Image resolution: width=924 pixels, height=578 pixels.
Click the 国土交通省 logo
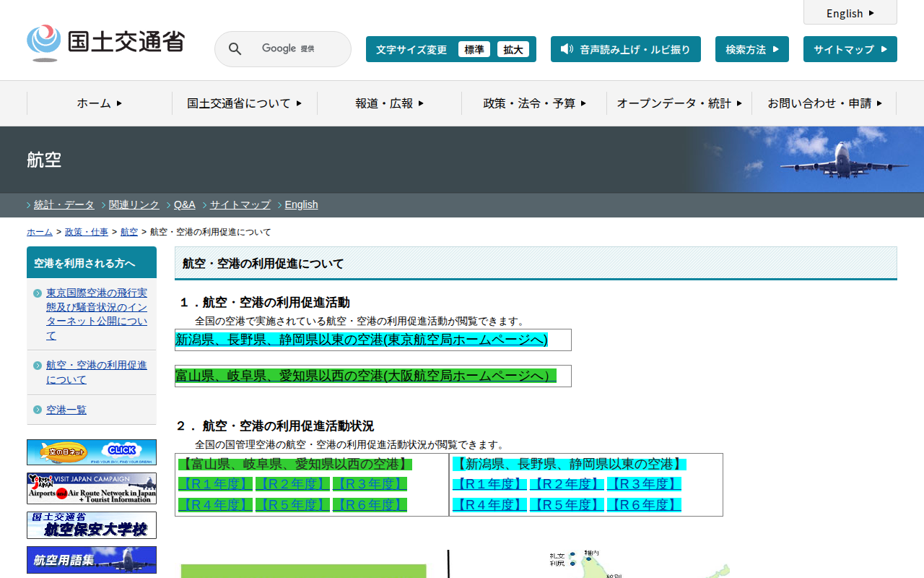[105, 43]
